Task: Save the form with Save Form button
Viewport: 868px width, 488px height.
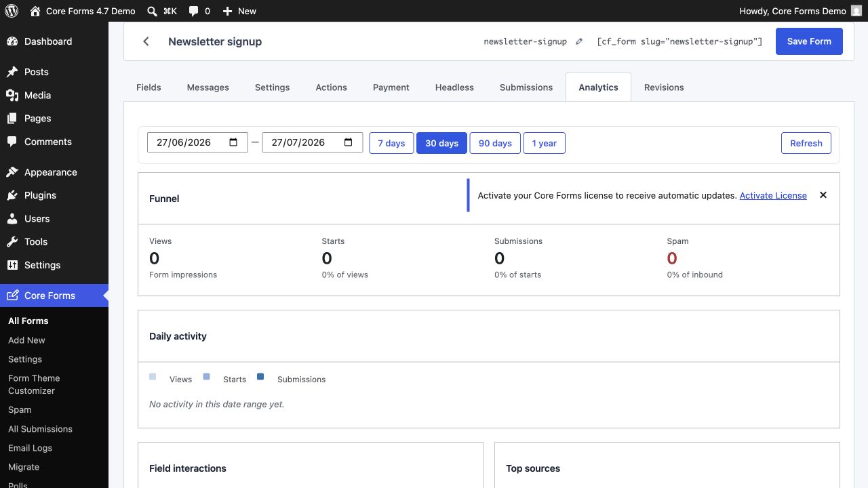Action: pos(809,41)
